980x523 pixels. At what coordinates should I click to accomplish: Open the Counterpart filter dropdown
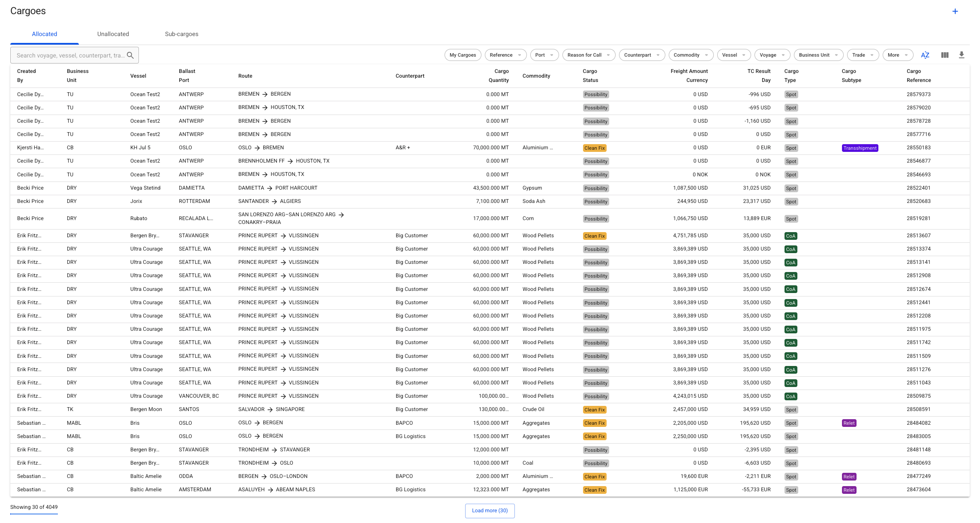pyautogui.click(x=642, y=55)
